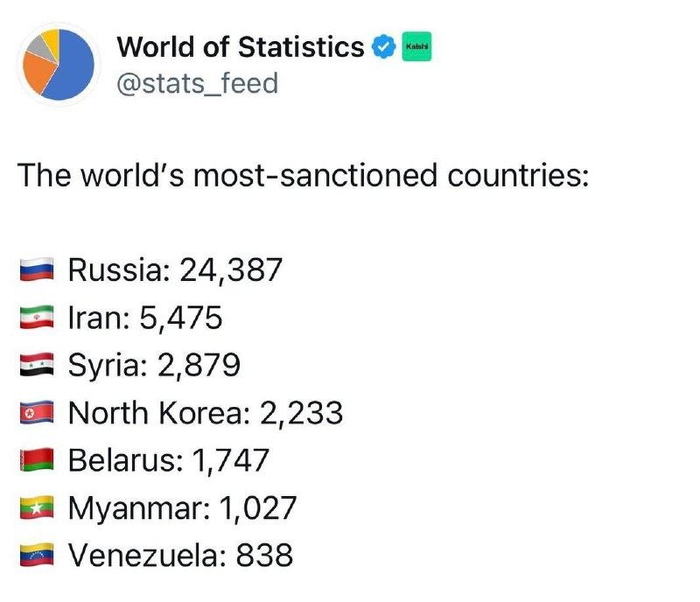Click the blue verified checkmark badge
700x602 pixels.
tap(382, 46)
